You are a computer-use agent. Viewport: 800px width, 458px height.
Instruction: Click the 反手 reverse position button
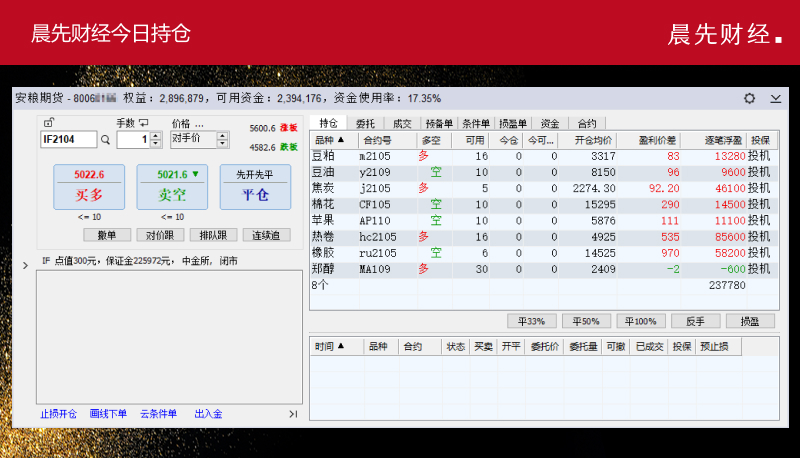694,321
